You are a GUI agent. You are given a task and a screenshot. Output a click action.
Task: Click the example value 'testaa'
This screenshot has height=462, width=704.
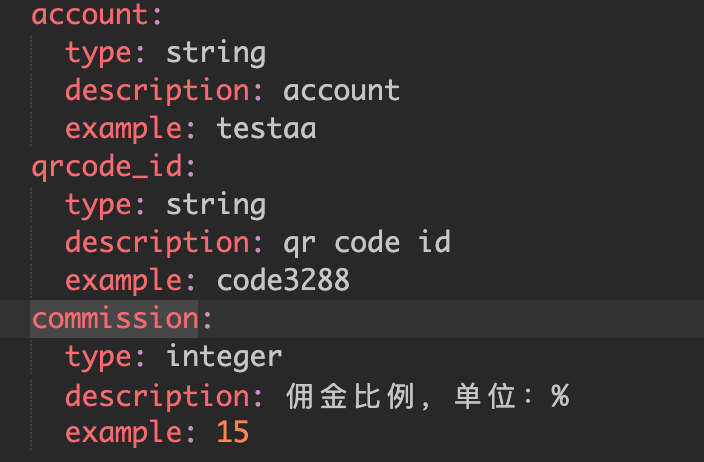(x=266, y=128)
